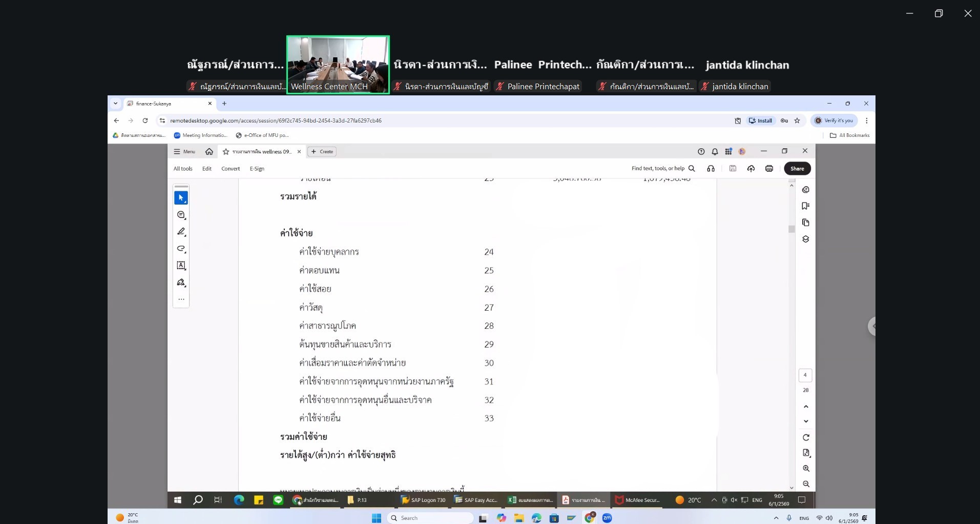
Task: Bookmark this page with the star icon
Action: tap(797, 120)
